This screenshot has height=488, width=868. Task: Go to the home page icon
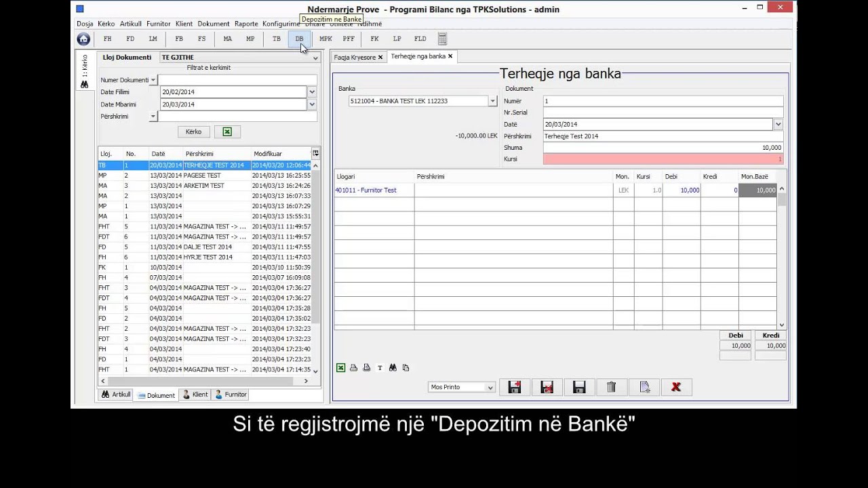(x=83, y=39)
